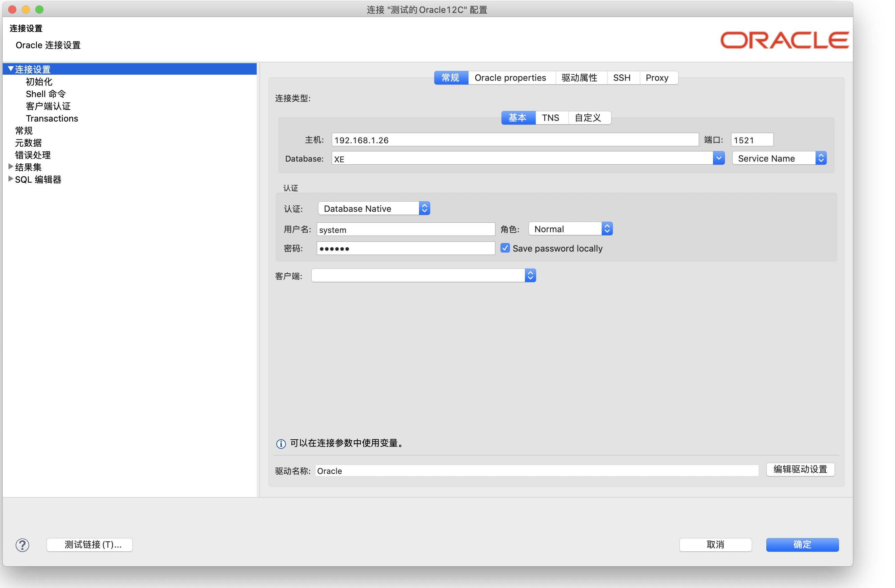Viewport: 895px width, 588px height.
Task: Select Transactions in the settings tree
Action: [x=52, y=118]
